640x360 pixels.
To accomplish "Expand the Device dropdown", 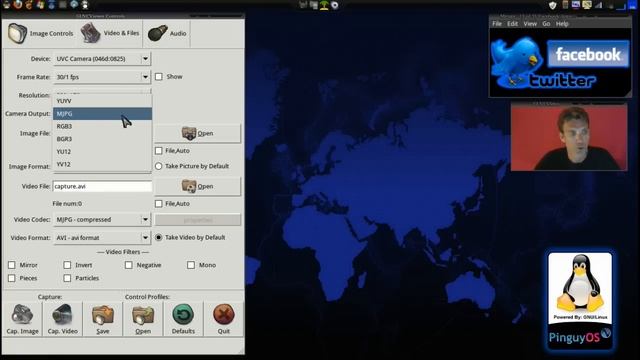I will (x=102, y=59).
